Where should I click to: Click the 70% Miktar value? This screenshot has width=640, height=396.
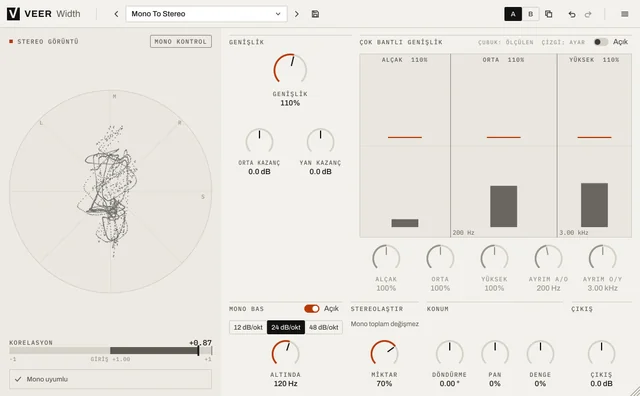tap(384, 384)
